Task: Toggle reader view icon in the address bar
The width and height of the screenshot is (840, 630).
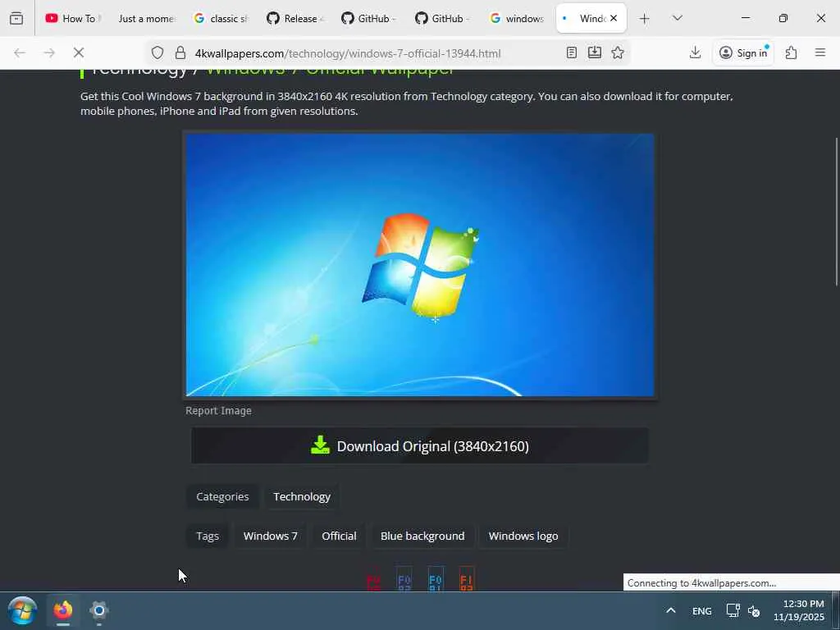Action: (572, 52)
